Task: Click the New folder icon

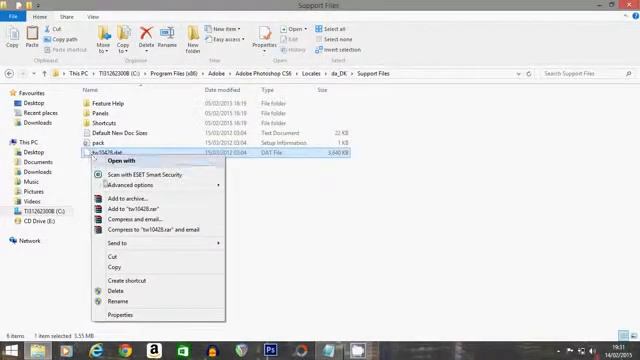Action: [x=193, y=33]
